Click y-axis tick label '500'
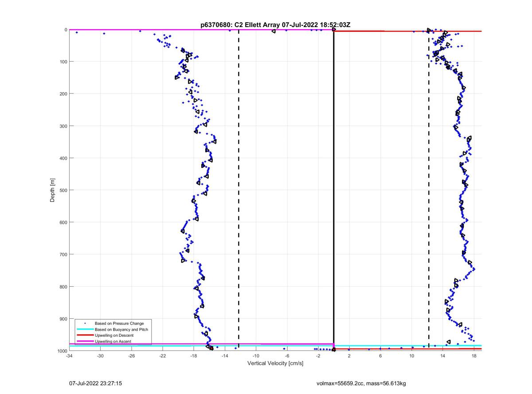Screen dimensions: 532x394 click(x=63, y=190)
